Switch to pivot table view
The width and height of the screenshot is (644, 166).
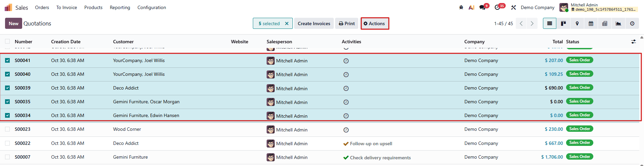[x=605, y=23]
